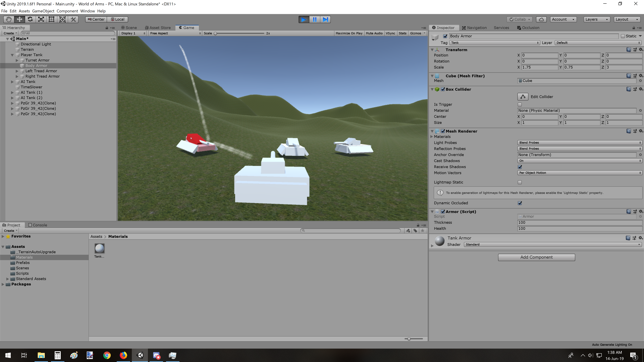
Task: Click search by label icon in Project
Action: click(x=415, y=231)
